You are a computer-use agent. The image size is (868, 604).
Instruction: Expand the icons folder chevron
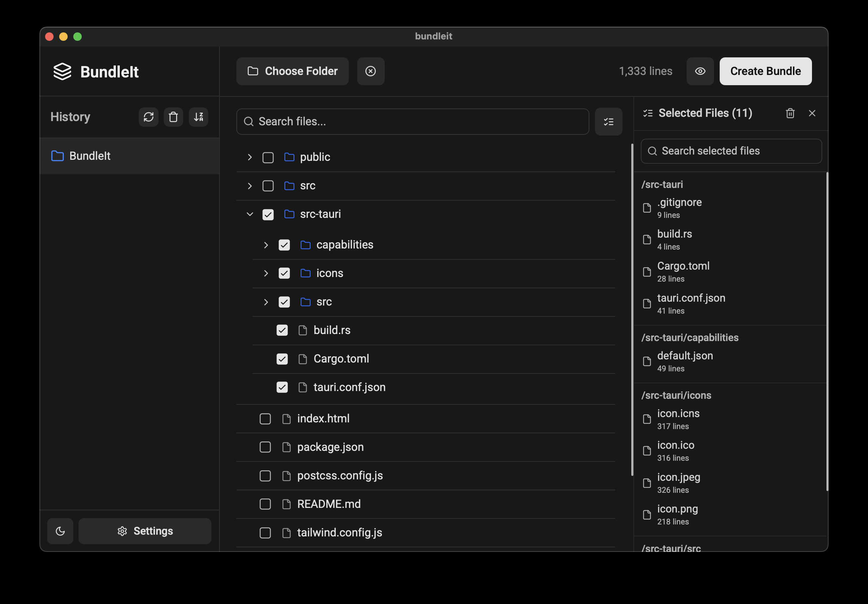click(266, 273)
